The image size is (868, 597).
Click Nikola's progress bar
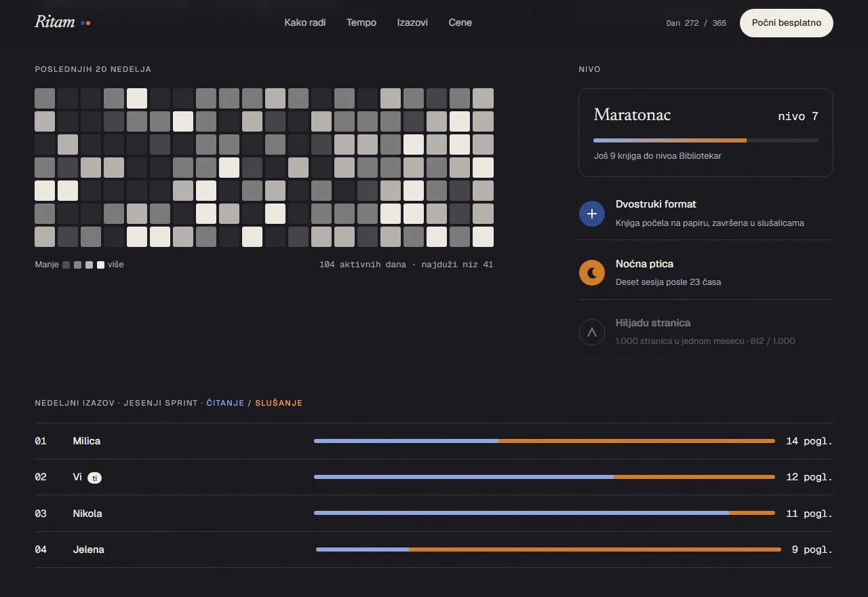(545, 513)
